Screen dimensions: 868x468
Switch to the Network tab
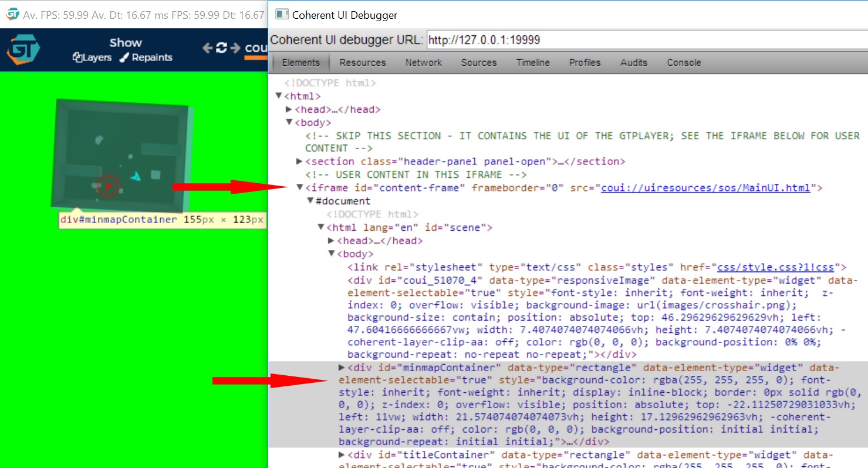click(x=423, y=63)
